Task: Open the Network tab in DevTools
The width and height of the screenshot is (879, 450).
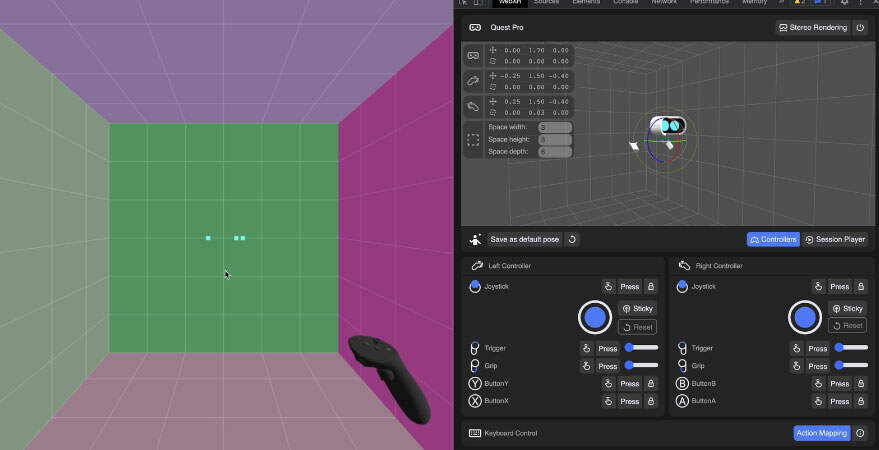Action: 664,3
